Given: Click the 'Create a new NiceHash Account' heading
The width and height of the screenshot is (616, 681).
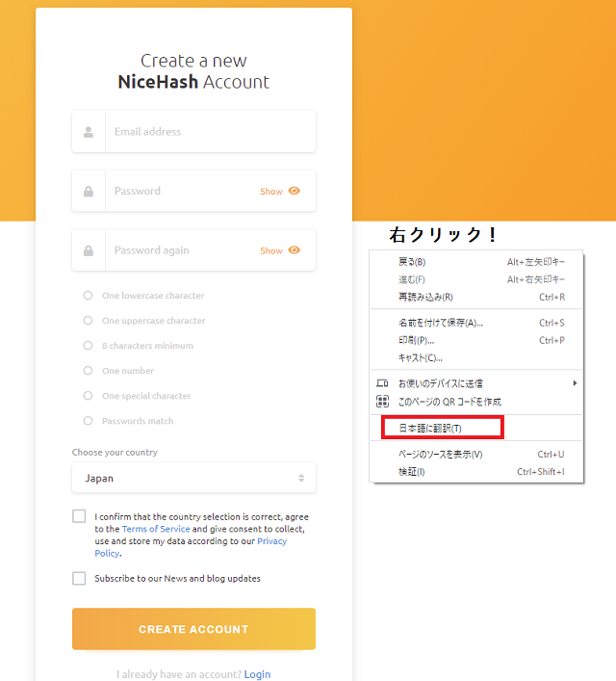Looking at the screenshot, I should pos(193,71).
